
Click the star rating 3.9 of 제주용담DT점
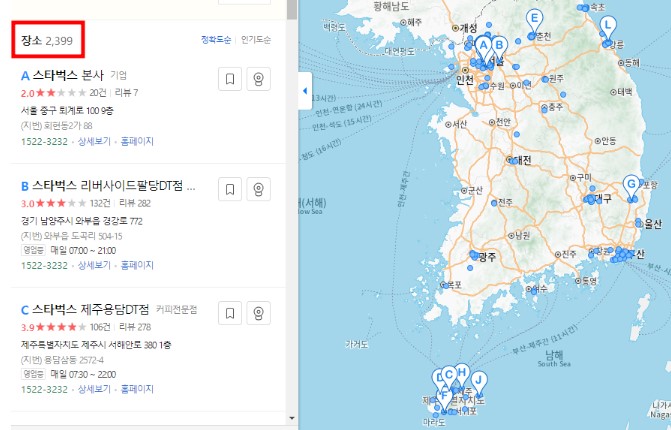pos(53,327)
